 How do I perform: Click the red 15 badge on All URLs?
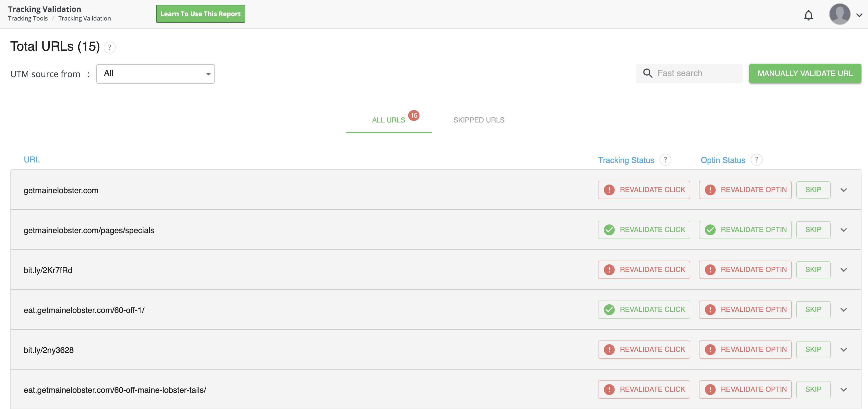click(414, 115)
